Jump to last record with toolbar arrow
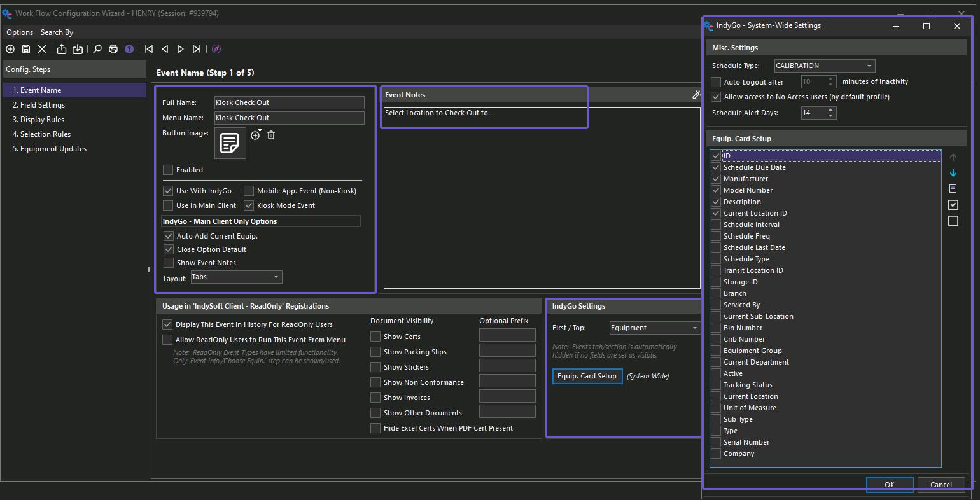Image resolution: width=980 pixels, height=500 pixels. [x=197, y=49]
